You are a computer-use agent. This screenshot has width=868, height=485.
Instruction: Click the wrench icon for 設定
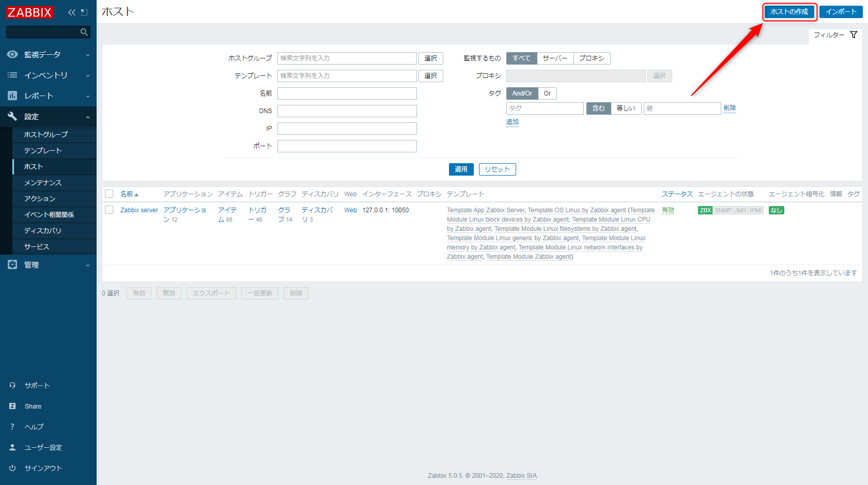point(12,116)
